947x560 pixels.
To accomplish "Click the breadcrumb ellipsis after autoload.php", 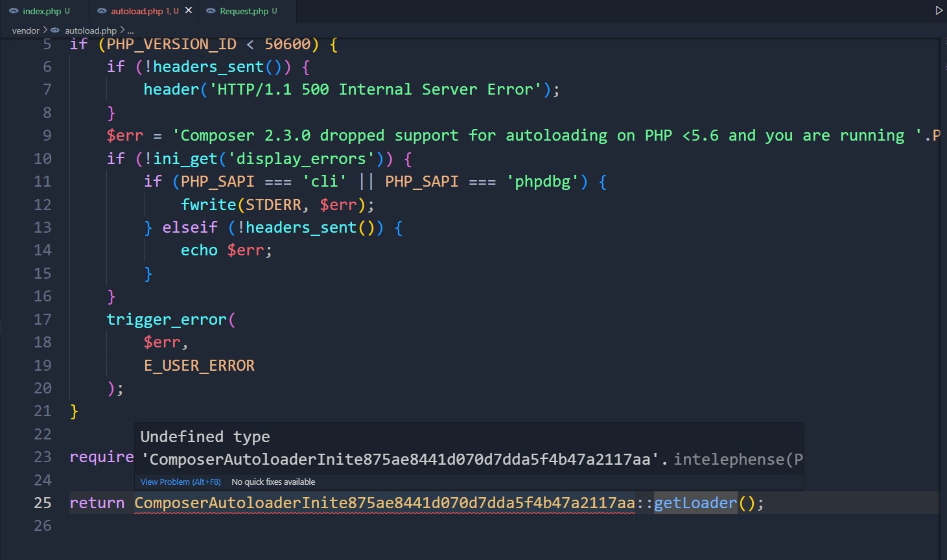I will coord(130,30).
